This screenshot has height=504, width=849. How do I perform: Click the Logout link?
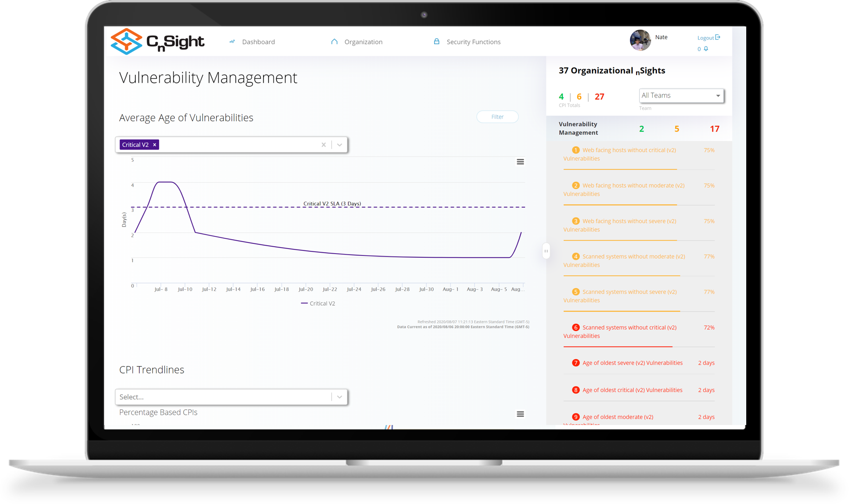pos(709,38)
